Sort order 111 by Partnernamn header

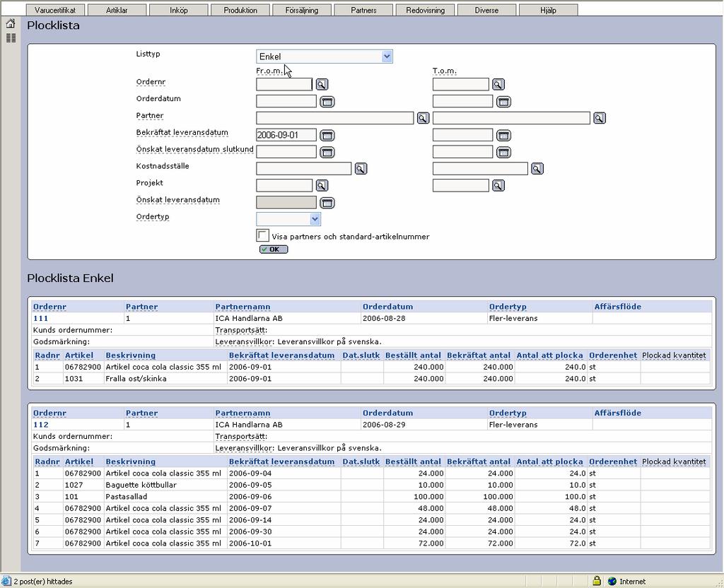[243, 307]
